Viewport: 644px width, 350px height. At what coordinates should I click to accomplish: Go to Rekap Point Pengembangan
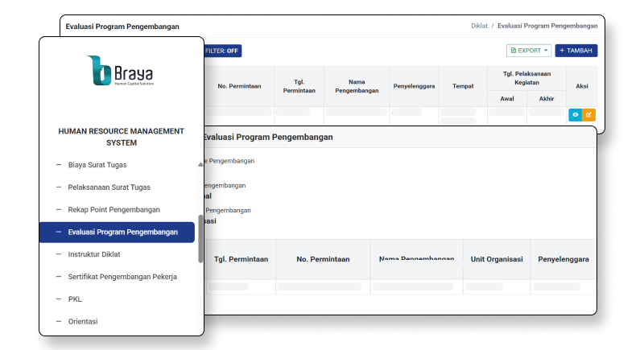(x=114, y=209)
